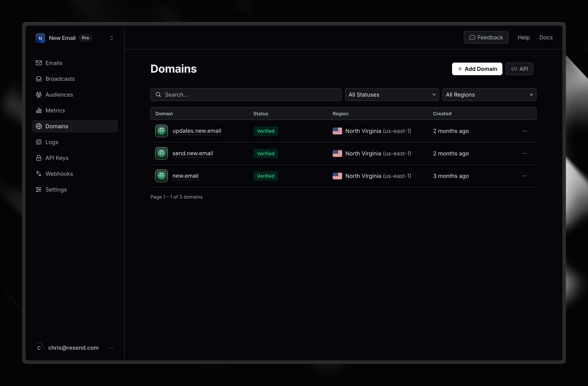Open account options next to chris@resend.com
Image resolution: width=588 pixels, height=386 pixels.
click(111, 348)
